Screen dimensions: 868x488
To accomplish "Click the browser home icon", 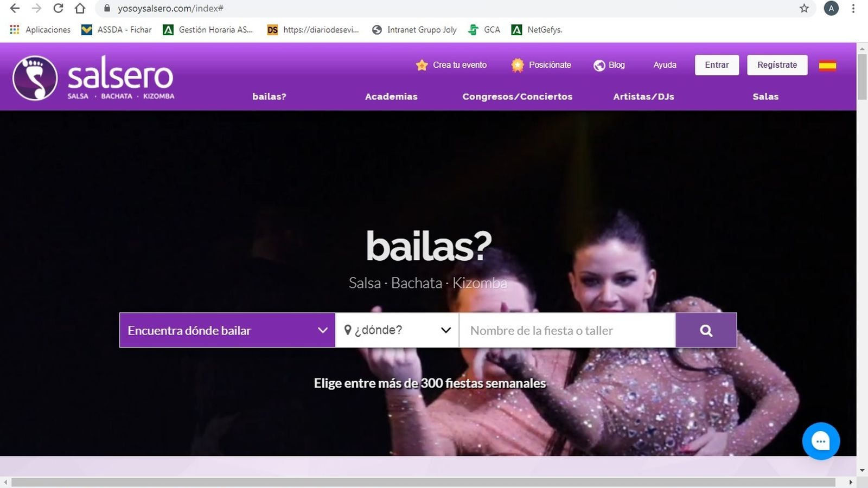I will point(79,8).
